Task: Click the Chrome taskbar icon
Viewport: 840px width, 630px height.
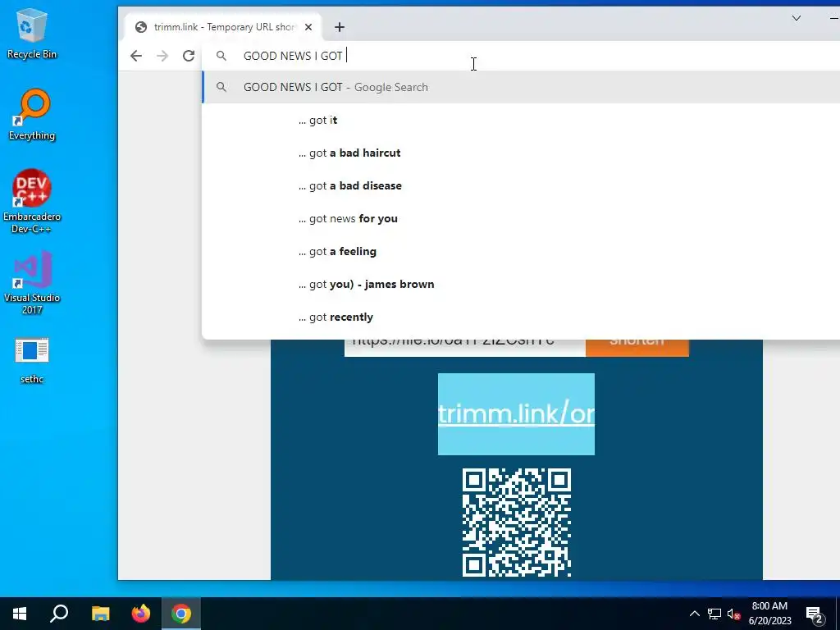Action: [x=181, y=614]
